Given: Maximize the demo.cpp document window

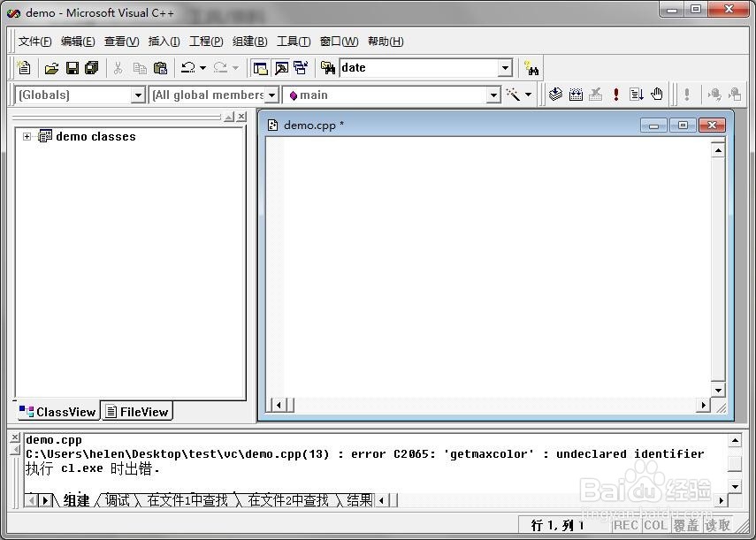Looking at the screenshot, I should (x=683, y=125).
